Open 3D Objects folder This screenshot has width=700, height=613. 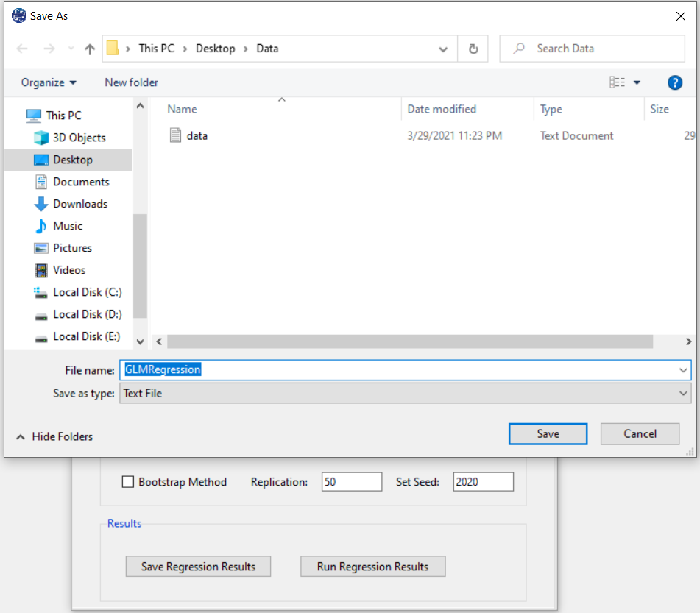pos(79,138)
